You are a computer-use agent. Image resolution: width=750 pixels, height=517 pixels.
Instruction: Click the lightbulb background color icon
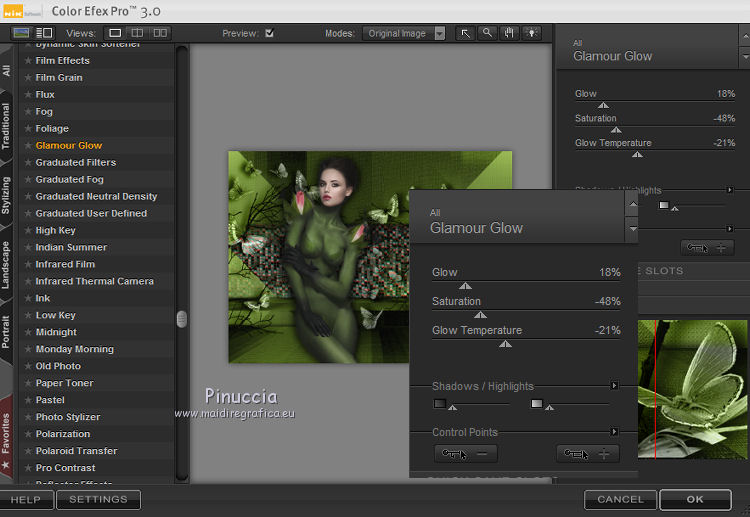(531, 33)
